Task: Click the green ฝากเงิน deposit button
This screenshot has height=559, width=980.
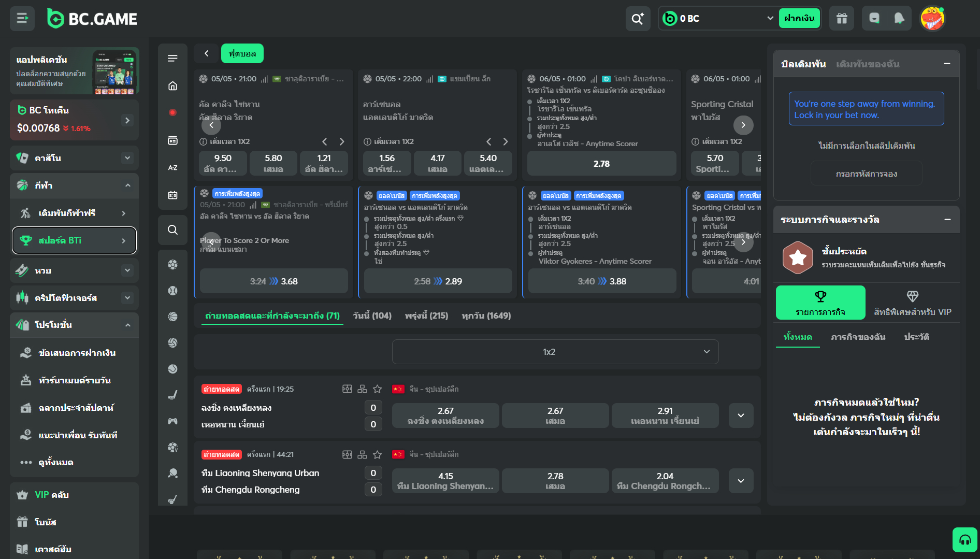Action: [799, 19]
